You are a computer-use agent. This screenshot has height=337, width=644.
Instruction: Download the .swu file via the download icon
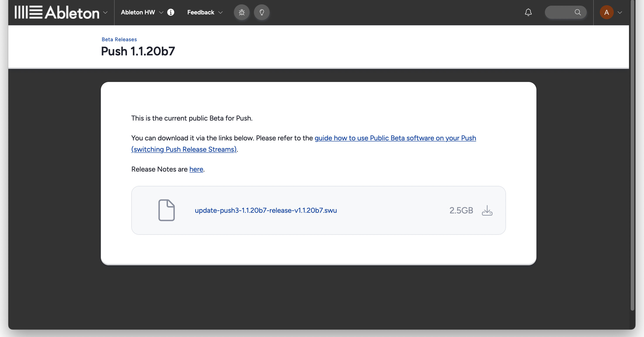(487, 211)
